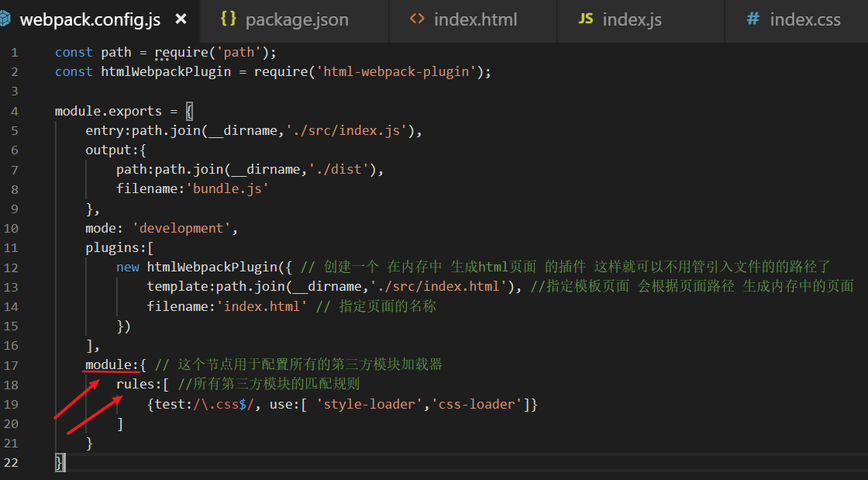Click the underlined 'module' key on line 17
Screen dimensions: 868x480
pyautogui.click(x=108, y=364)
